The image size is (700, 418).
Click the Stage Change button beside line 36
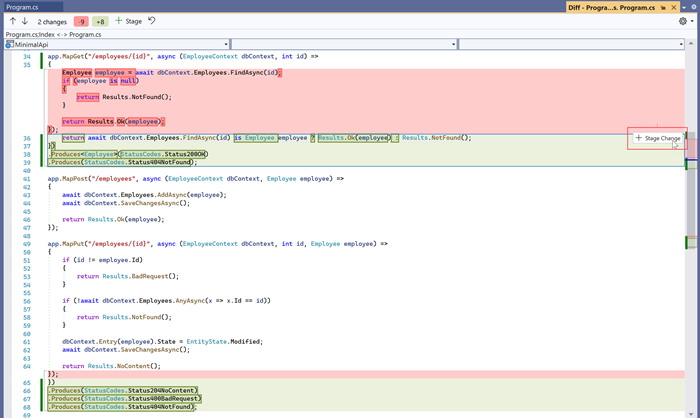pyautogui.click(x=658, y=138)
